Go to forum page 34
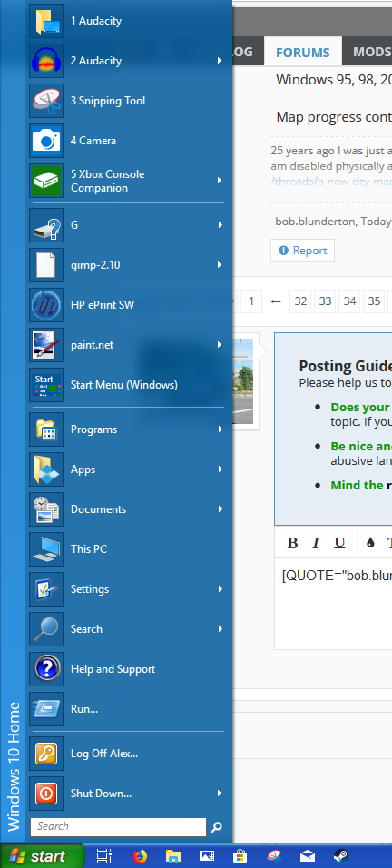 349,301
